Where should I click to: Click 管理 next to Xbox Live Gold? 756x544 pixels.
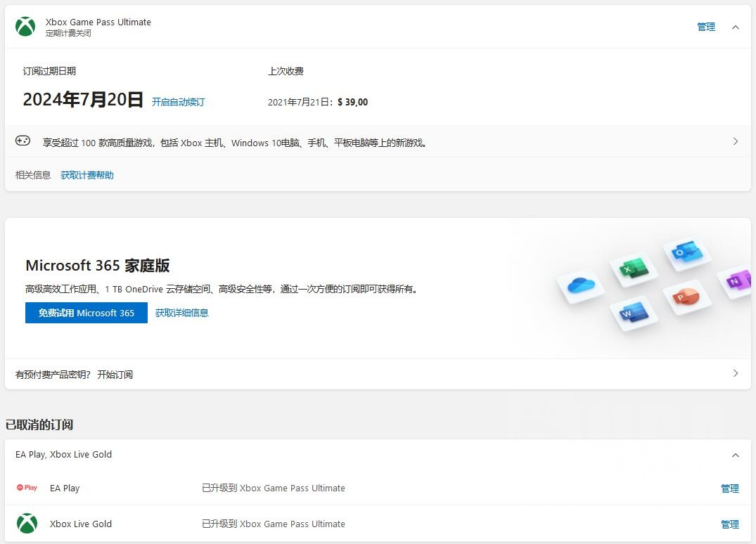click(730, 524)
